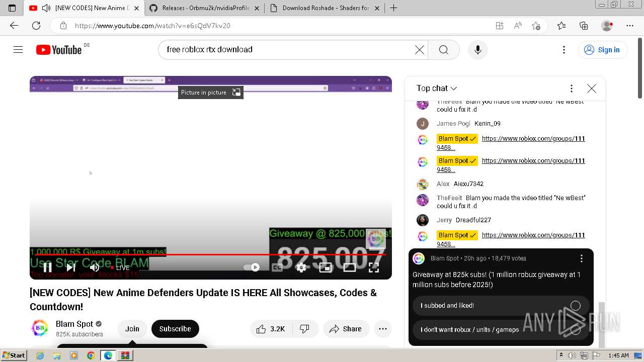This screenshot has height=362, width=644.
Task: Skip to next video in player
Action: (71, 267)
